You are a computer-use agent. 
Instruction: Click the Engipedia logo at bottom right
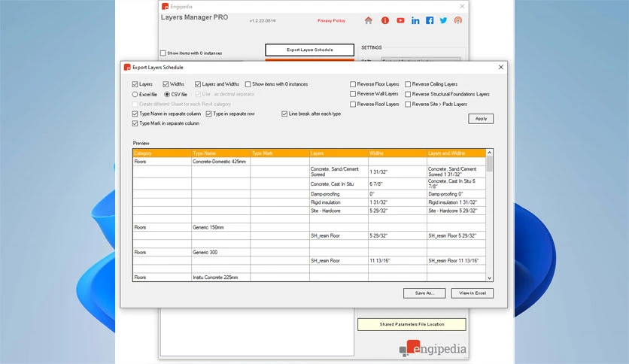click(x=433, y=348)
